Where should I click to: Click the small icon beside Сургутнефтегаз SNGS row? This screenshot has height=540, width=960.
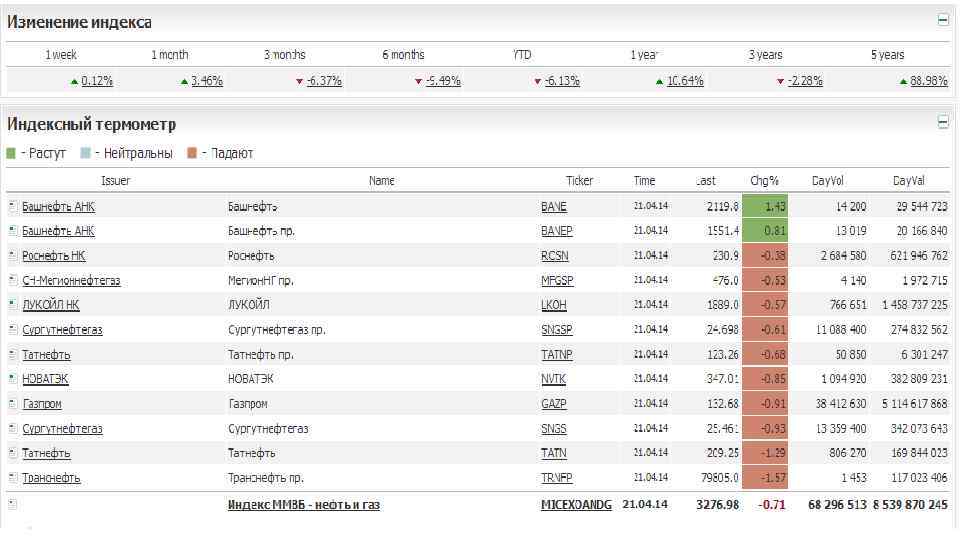point(13,429)
